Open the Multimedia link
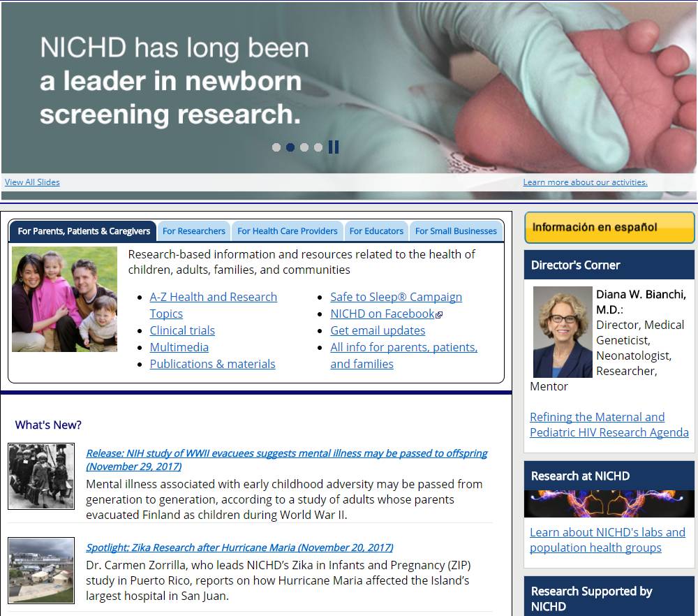Image resolution: width=698 pixels, height=616 pixels. [x=179, y=347]
